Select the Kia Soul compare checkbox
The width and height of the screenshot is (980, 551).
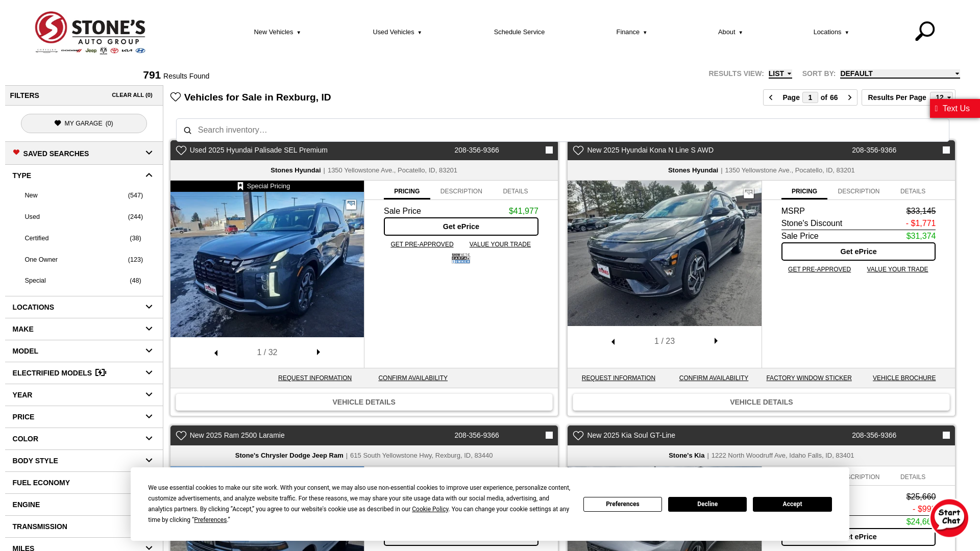[x=946, y=436]
